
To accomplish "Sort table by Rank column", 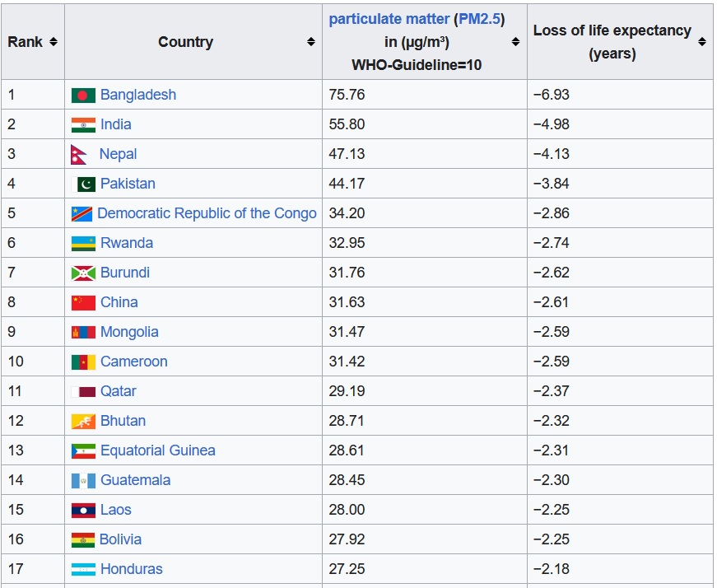I will pyautogui.click(x=54, y=42).
